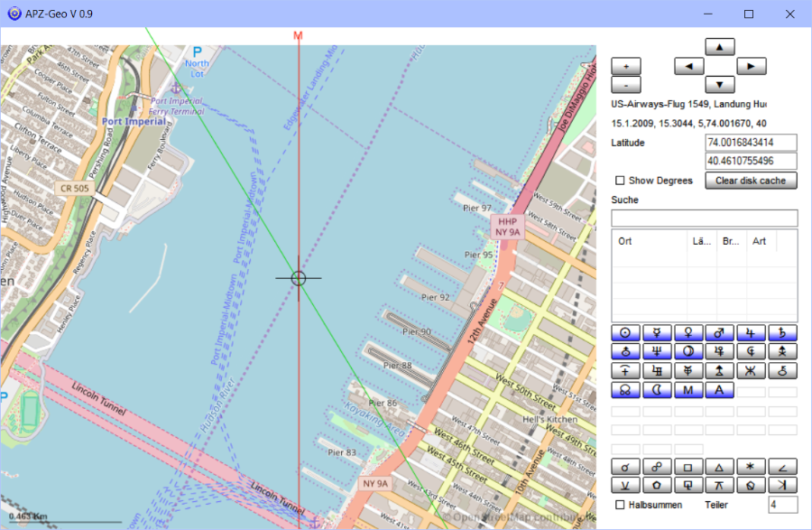
Task: Click the CR 505 road label
Action: point(75,188)
